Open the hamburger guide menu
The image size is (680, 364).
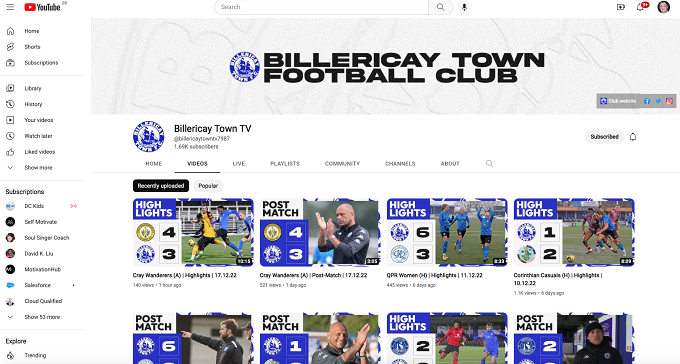pos(10,7)
